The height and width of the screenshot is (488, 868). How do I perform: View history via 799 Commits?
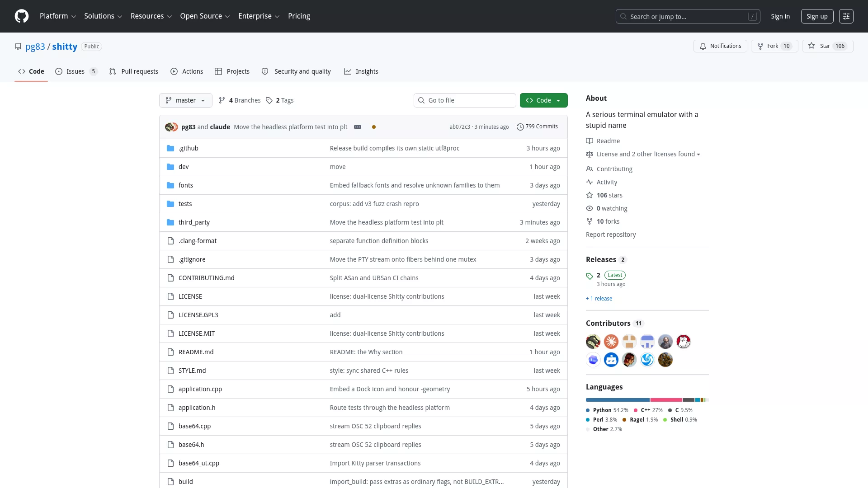[x=537, y=127]
